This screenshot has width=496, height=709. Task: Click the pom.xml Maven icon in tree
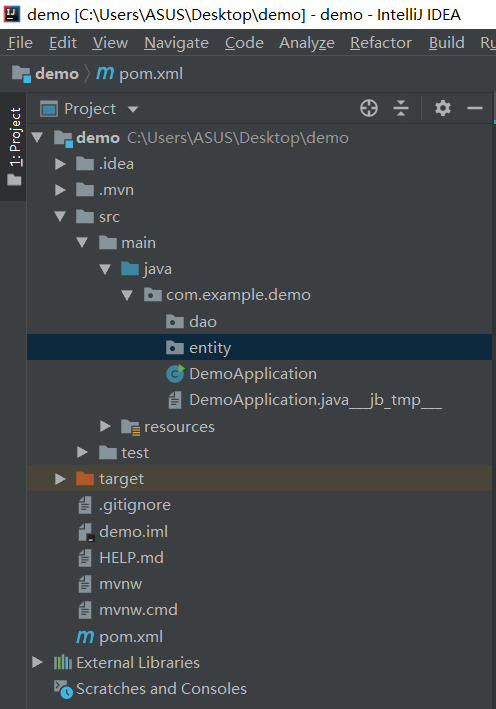click(x=85, y=637)
